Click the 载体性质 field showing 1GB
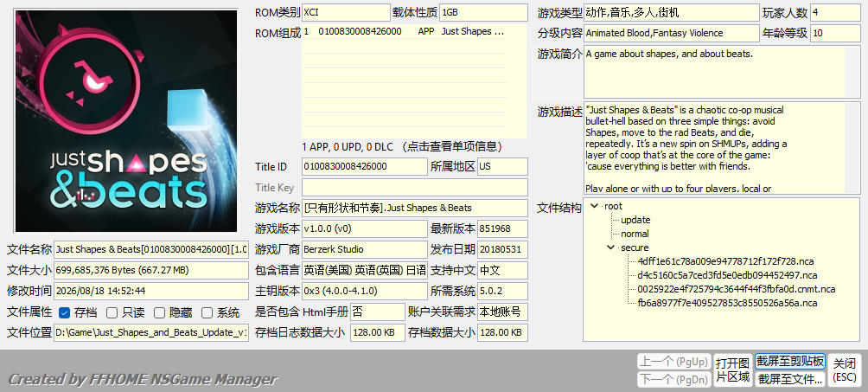Screen dimensions: 868x392 tap(483, 12)
